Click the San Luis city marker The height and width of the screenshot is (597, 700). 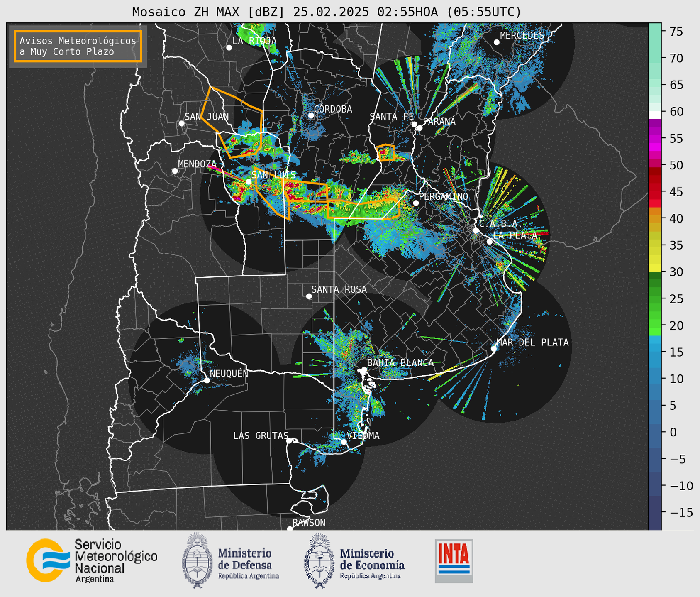pos(249,182)
